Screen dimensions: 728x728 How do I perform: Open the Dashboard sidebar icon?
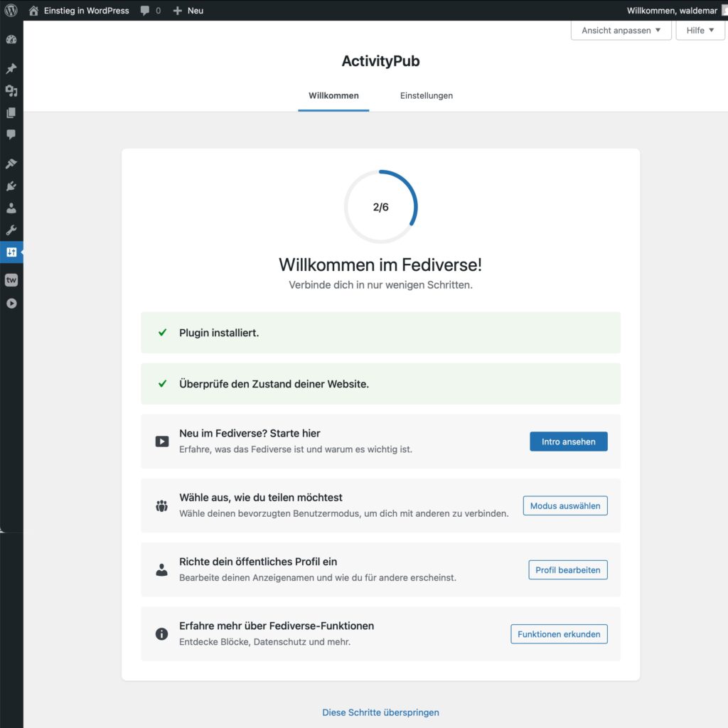click(x=11, y=40)
